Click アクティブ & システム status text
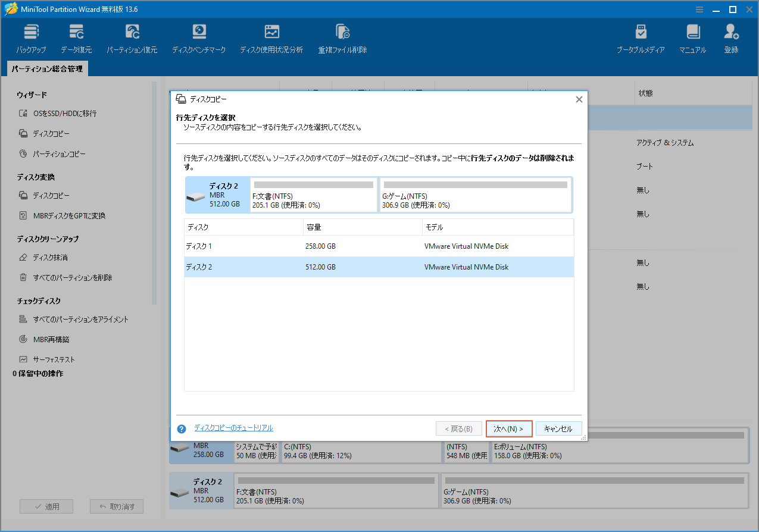The height and width of the screenshot is (532, 759). 665,143
